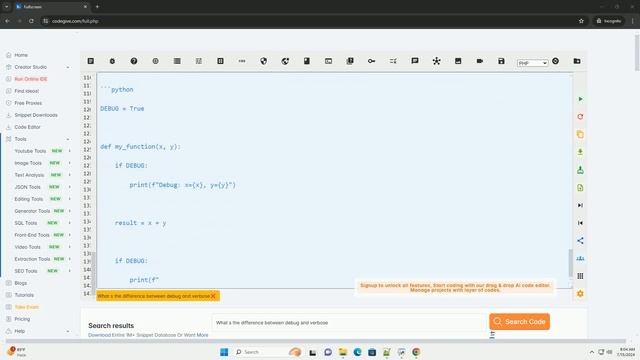Click the skip-next icon in right toolbar

click(x=580, y=205)
